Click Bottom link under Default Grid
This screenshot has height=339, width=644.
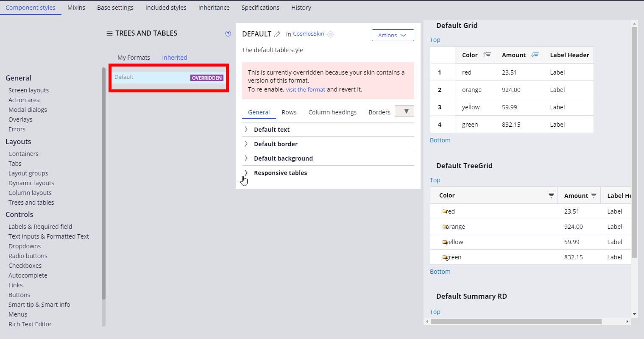point(440,140)
